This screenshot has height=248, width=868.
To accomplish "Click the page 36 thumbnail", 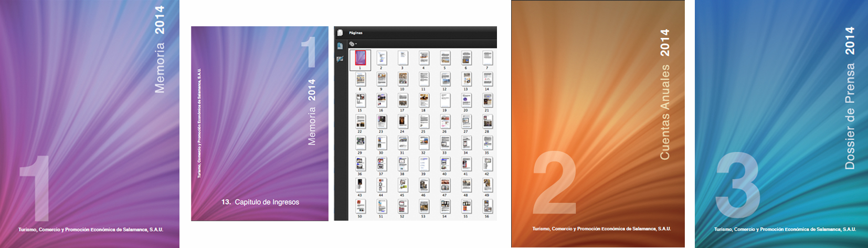I will [360, 163].
